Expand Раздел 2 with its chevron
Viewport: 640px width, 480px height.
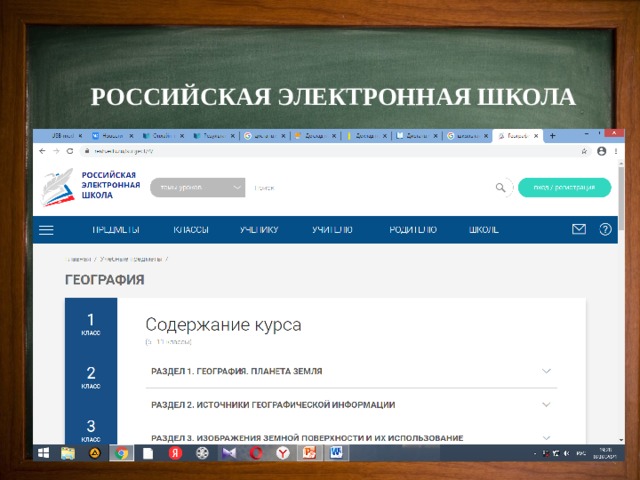click(x=546, y=404)
